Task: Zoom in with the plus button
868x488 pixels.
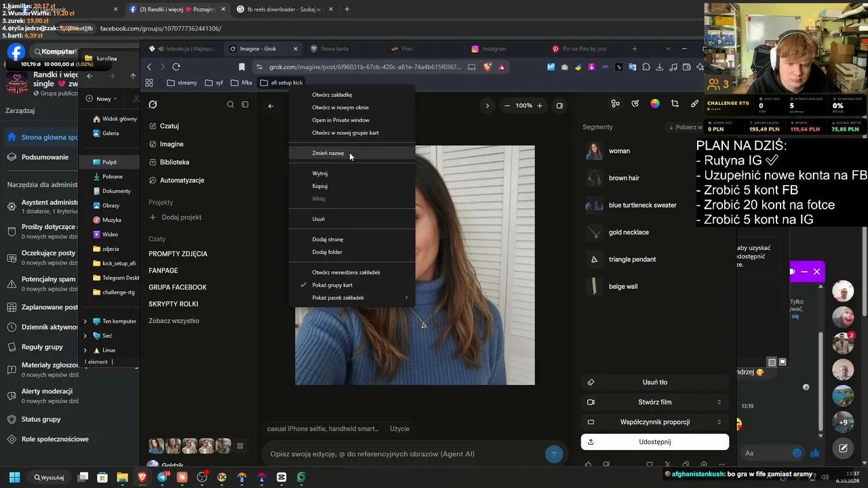Action: [540, 106]
